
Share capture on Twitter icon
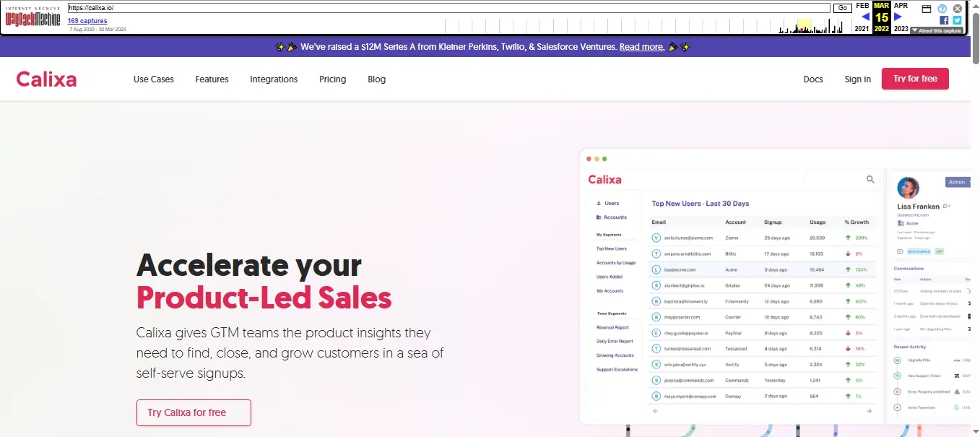957,20
